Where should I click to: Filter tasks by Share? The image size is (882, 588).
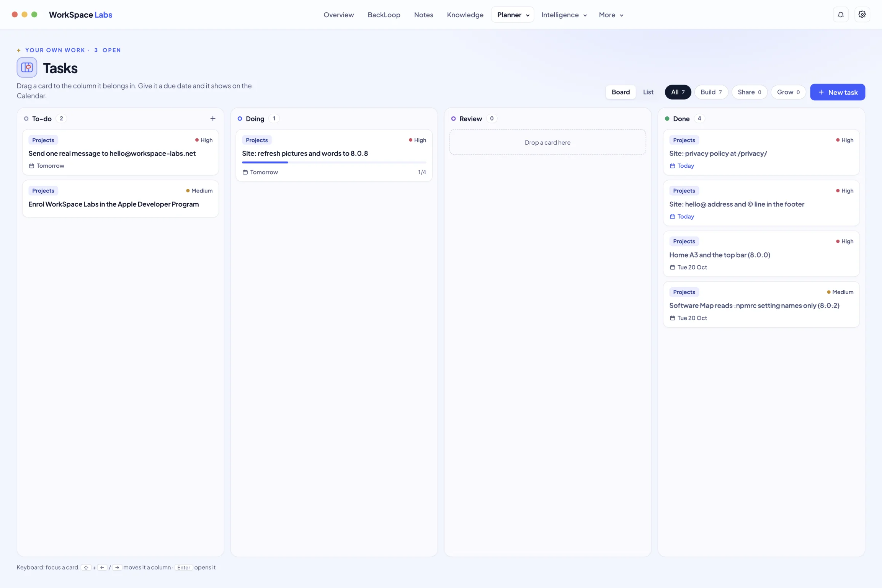tap(749, 92)
